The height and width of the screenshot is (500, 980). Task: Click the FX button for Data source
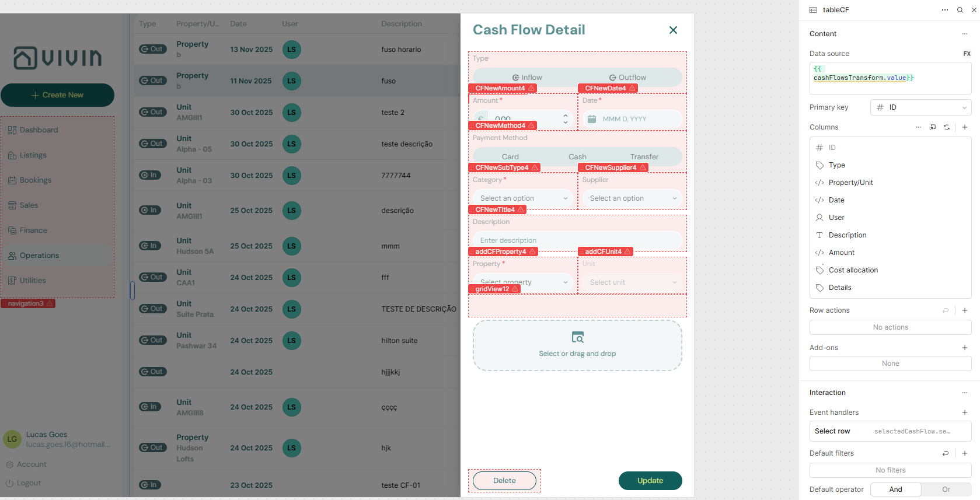(x=967, y=54)
